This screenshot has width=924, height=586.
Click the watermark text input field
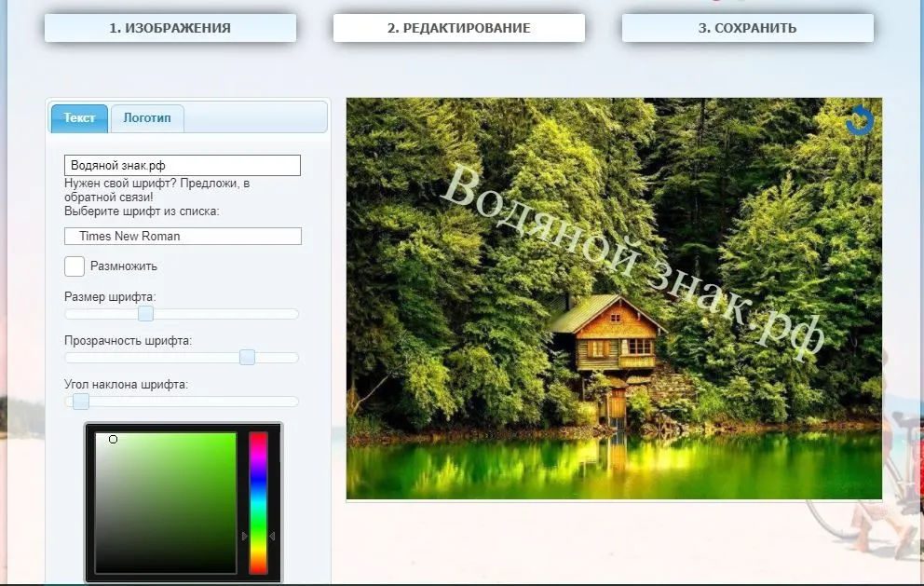pos(182,165)
